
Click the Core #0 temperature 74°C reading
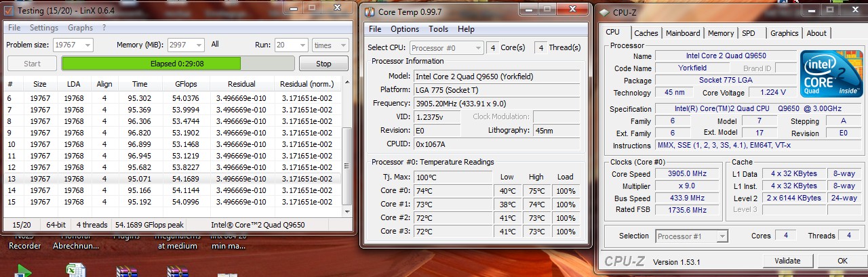[x=453, y=191]
